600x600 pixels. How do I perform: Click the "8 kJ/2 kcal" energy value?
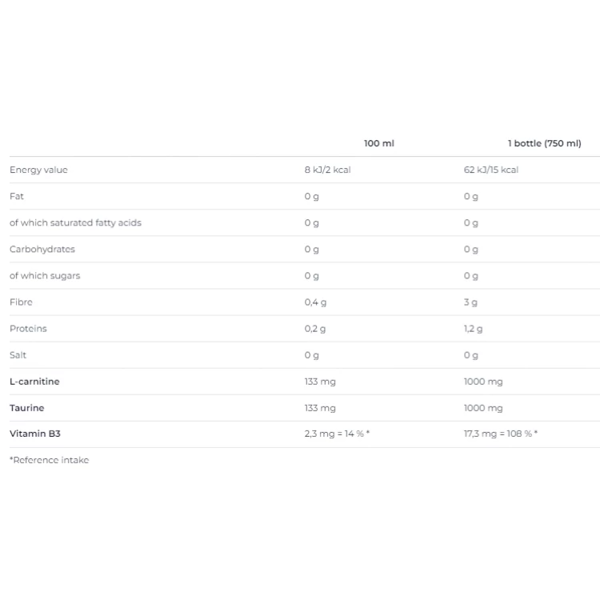pos(327,170)
